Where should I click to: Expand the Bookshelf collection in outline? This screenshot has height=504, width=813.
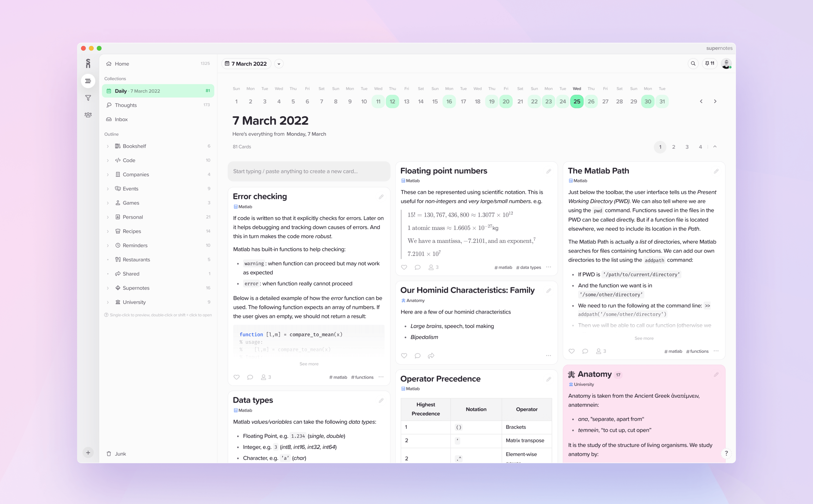(108, 146)
